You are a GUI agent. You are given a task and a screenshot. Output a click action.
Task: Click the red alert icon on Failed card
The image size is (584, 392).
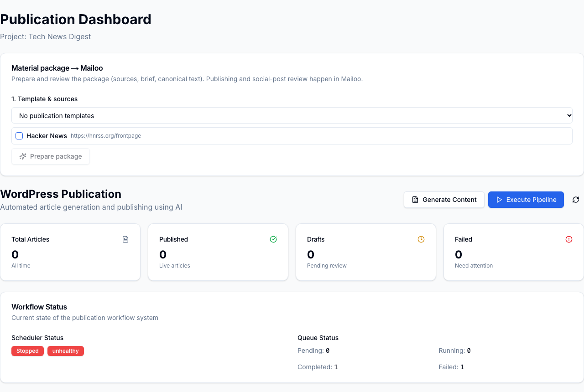coord(569,239)
